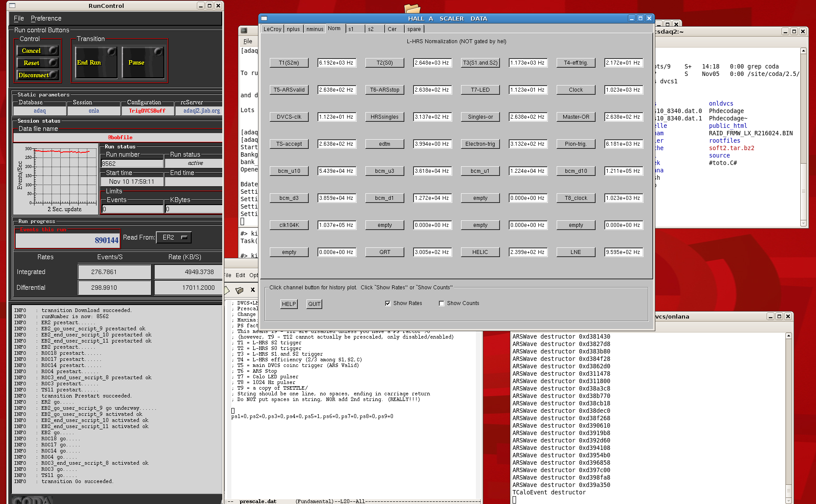Click the Reset control button
816x504 pixels.
point(38,63)
